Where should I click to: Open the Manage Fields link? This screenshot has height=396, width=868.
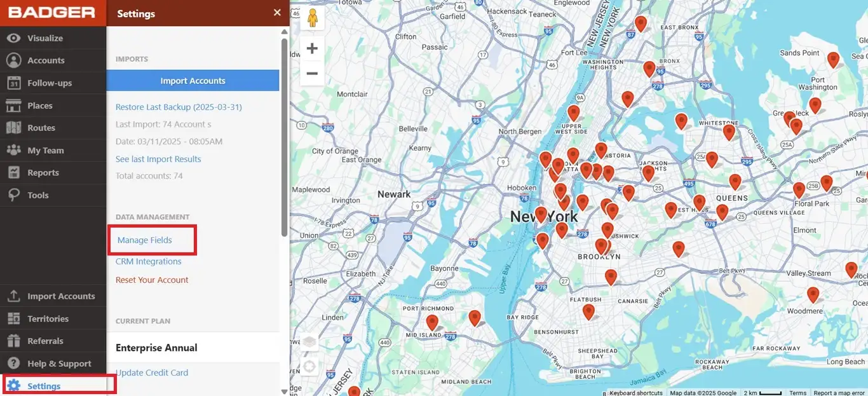pyautogui.click(x=145, y=240)
